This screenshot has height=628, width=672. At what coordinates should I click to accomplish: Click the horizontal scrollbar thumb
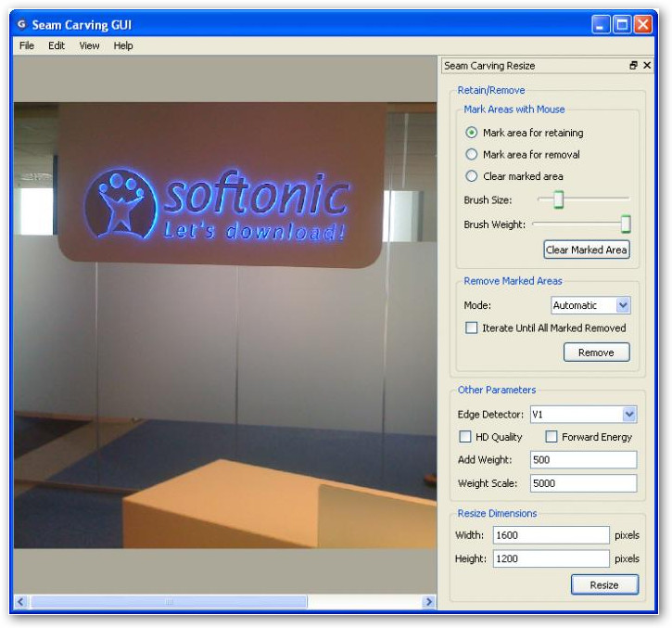(x=169, y=602)
